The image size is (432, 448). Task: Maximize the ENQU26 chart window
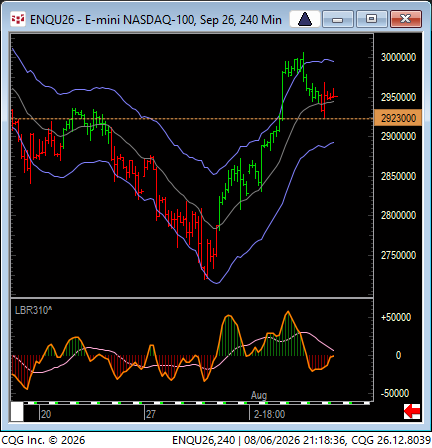[371, 19]
